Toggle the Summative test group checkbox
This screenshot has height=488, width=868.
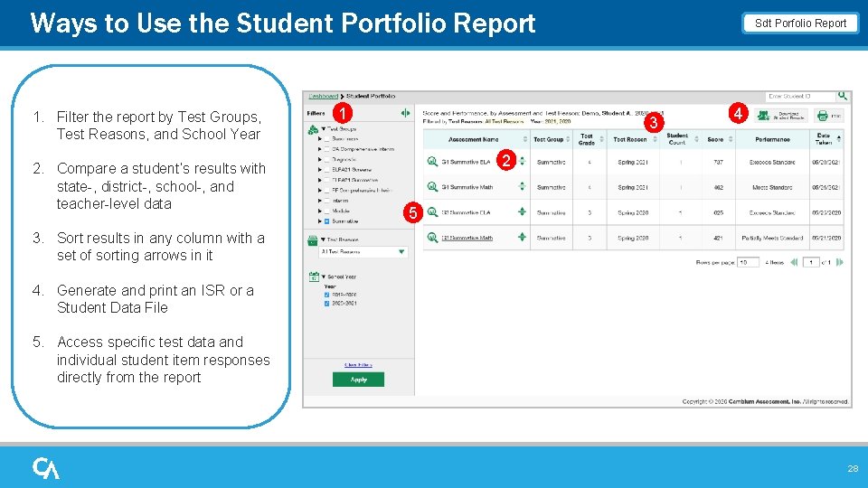(x=326, y=221)
